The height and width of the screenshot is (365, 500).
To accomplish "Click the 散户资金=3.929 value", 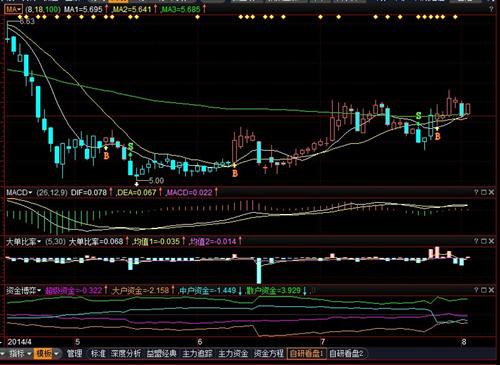I will tap(273, 291).
